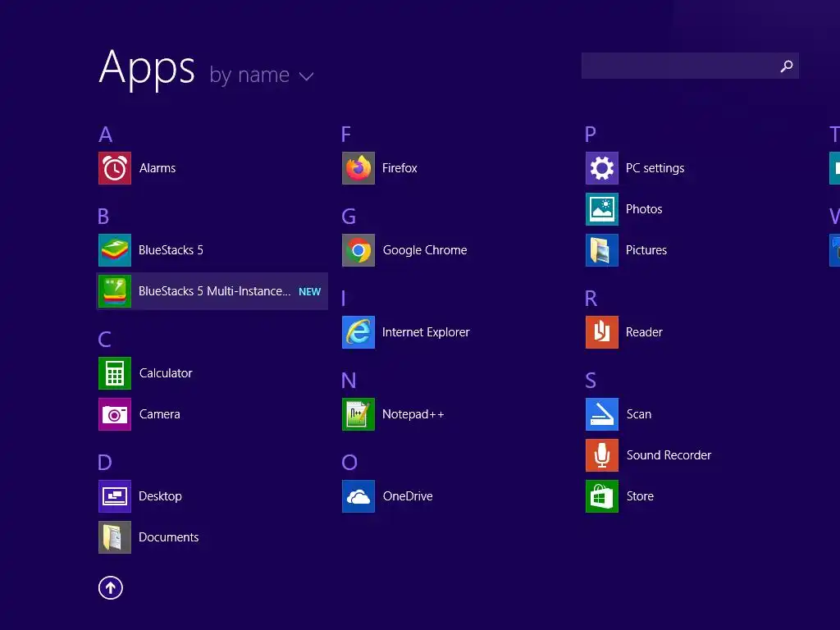Click the 'Alarms' label
Screen dimensions: 840x630
(x=157, y=168)
